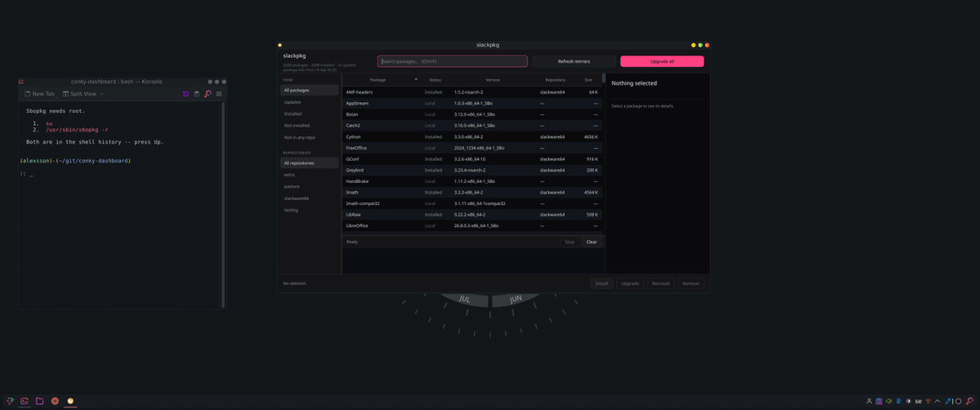Select the testing repository
This screenshot has width=980, height=410.
tap(310, 210)
